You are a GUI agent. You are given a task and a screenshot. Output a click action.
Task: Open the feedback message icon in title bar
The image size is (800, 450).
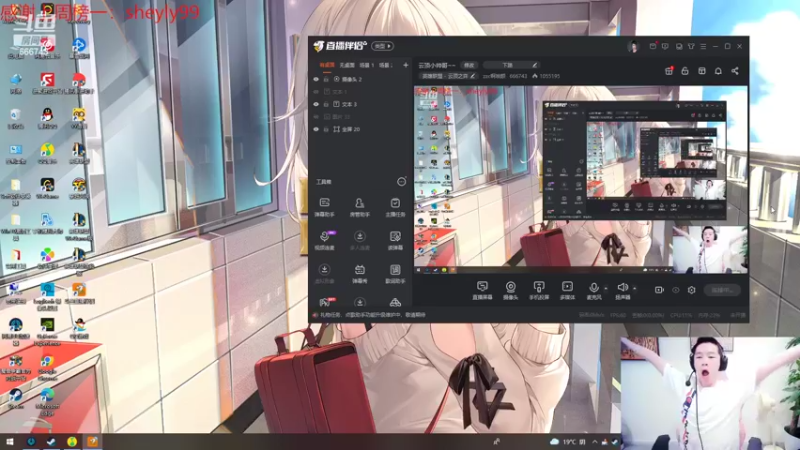tap(665, 46)
